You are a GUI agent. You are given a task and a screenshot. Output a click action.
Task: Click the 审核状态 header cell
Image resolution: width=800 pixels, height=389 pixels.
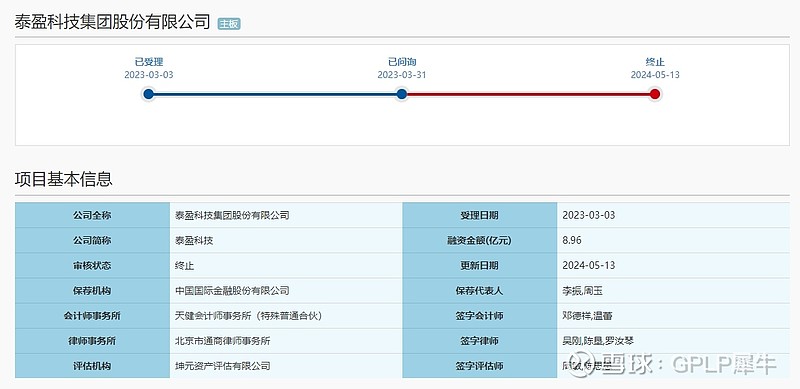pyautogui.click(x=92, y=265)
